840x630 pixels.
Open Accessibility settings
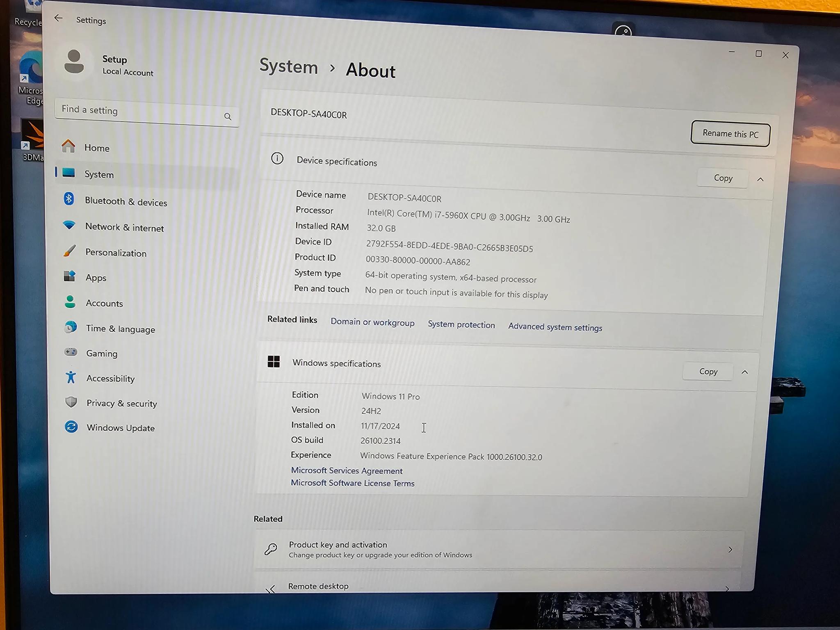(x=146, y=378)
